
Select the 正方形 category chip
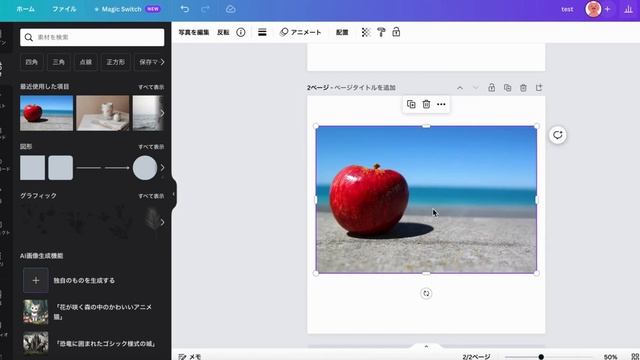coord(116,62)
